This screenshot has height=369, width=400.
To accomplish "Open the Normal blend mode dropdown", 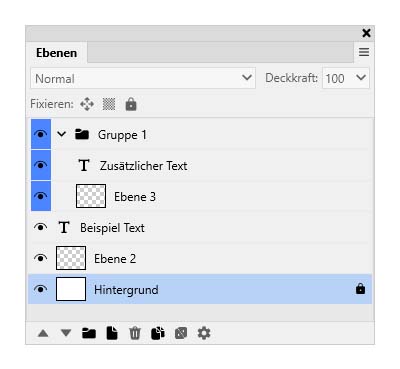I will [143, 78].
